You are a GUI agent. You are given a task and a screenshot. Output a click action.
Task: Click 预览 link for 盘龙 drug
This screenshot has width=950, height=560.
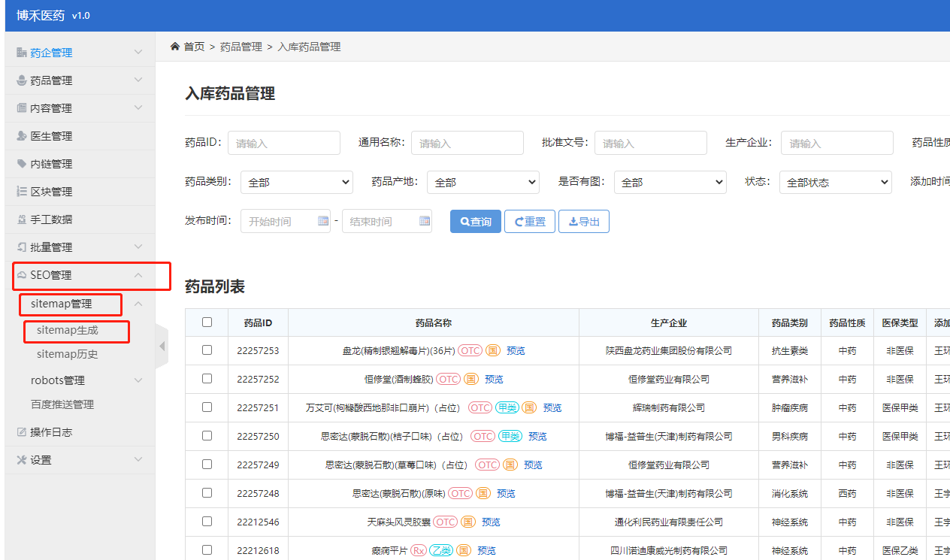516,350
